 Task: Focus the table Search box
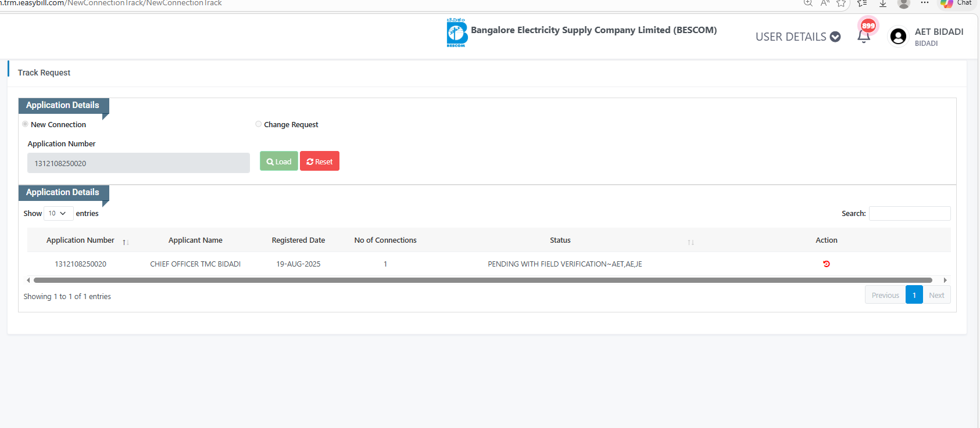click(910, 213)
